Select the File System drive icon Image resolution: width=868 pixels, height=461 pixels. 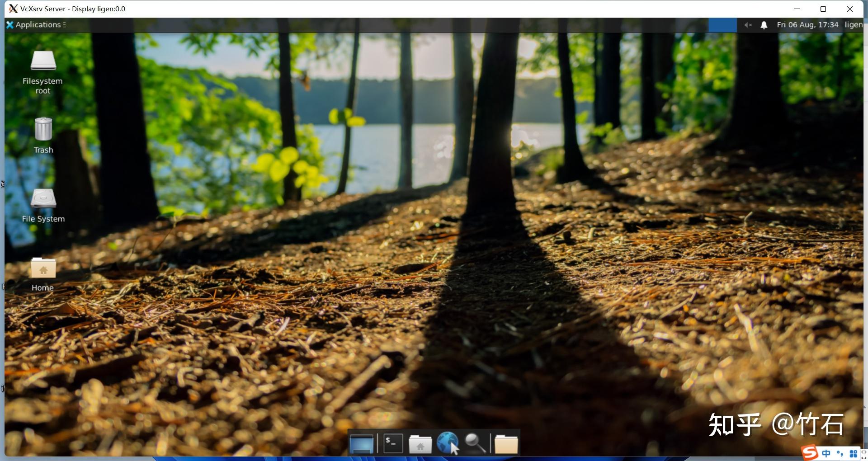[43, 206]
